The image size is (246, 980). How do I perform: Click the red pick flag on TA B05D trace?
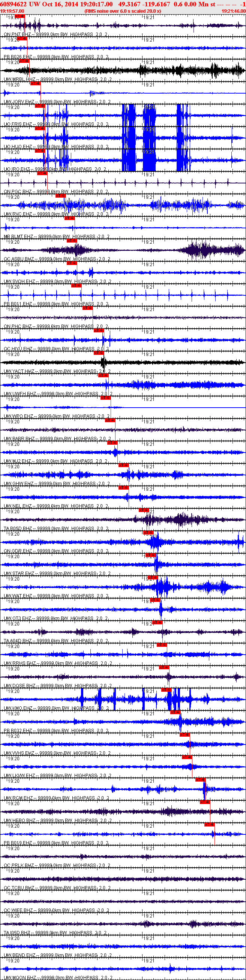point(144,510)
